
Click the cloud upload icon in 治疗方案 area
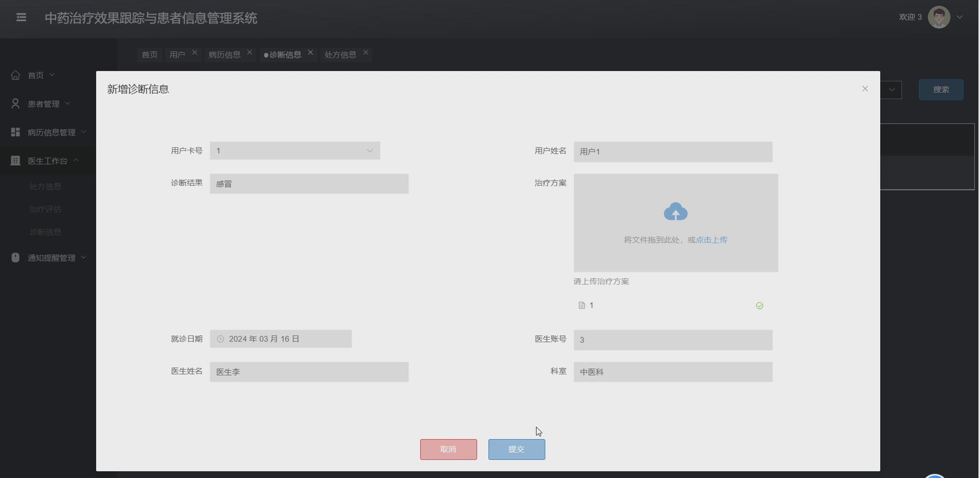tap(675, 211)
